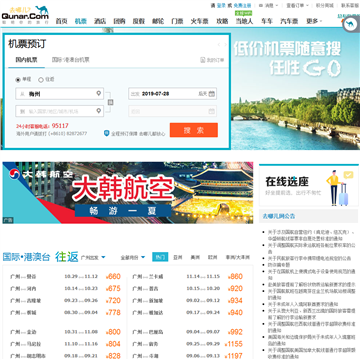This screenshot has height=360, width=360.
Task: Open 门票 in navigation bar
Action: coord(177,21)
